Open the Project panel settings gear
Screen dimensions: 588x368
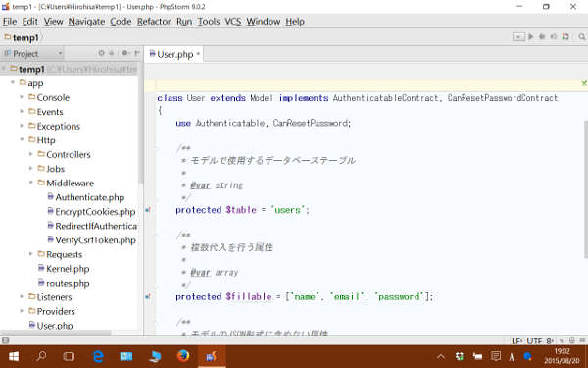pyautogui.click(x=125, y=53)
